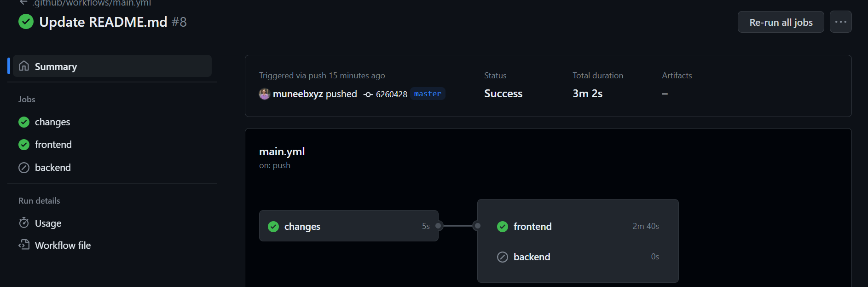This screenshot has height=287, width=868.
Task: Click the green check inside the changes graph node
Action: [x=274, y=226]
